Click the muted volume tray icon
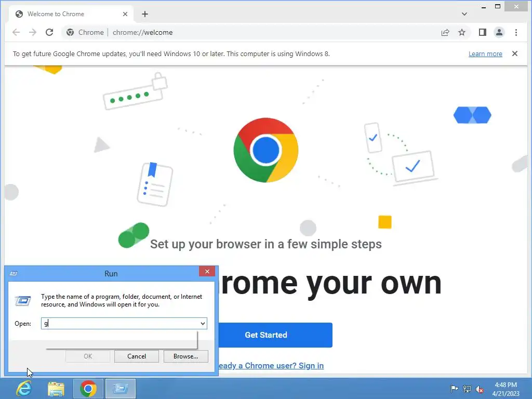 tap(480, 389)
